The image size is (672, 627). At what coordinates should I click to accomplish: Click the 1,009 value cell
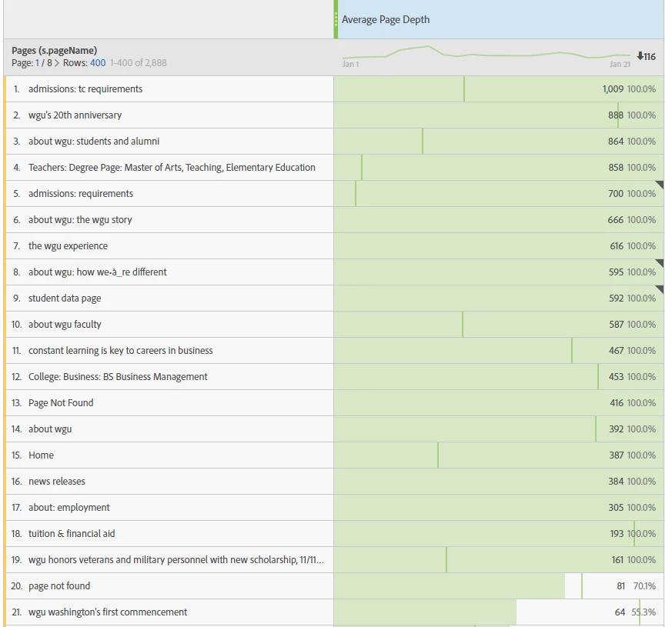click(x=499, y=89)
